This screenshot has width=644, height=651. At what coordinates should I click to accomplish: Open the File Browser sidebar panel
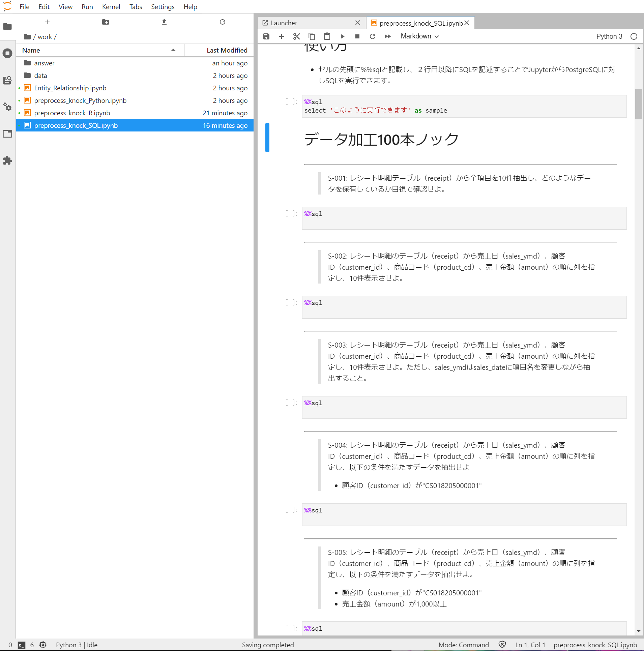(x=7, y=27)
